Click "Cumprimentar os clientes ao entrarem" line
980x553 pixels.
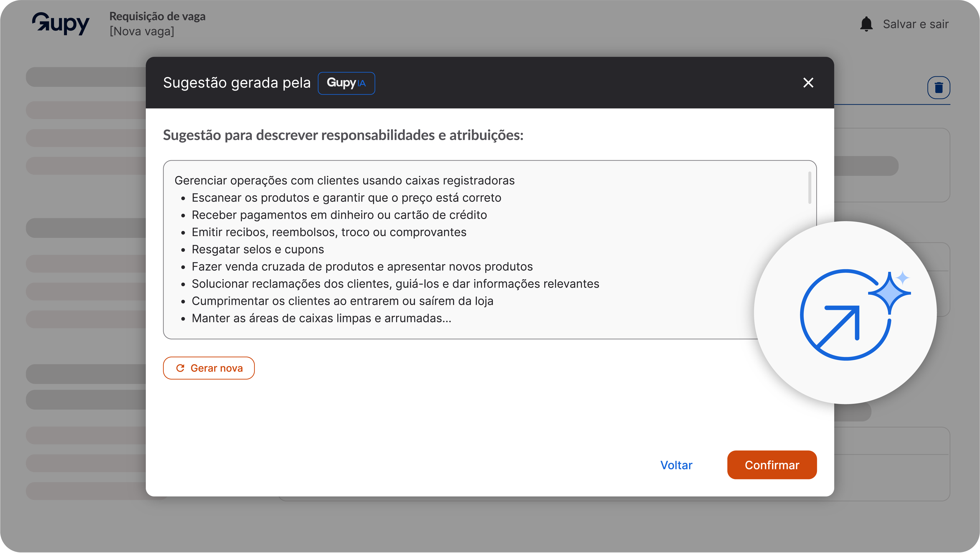coord(342,301)
